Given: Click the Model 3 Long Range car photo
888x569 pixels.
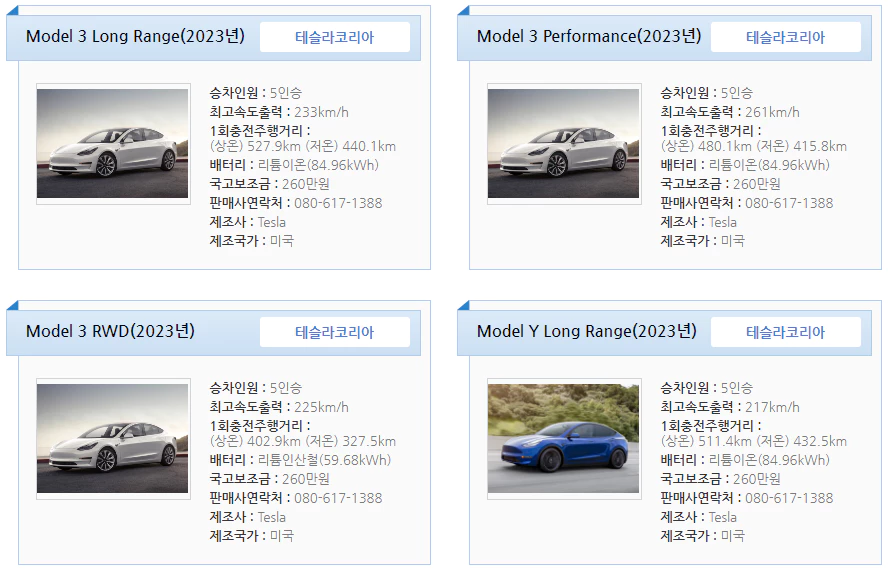Looking at the screenshot, I should [113, 143].
